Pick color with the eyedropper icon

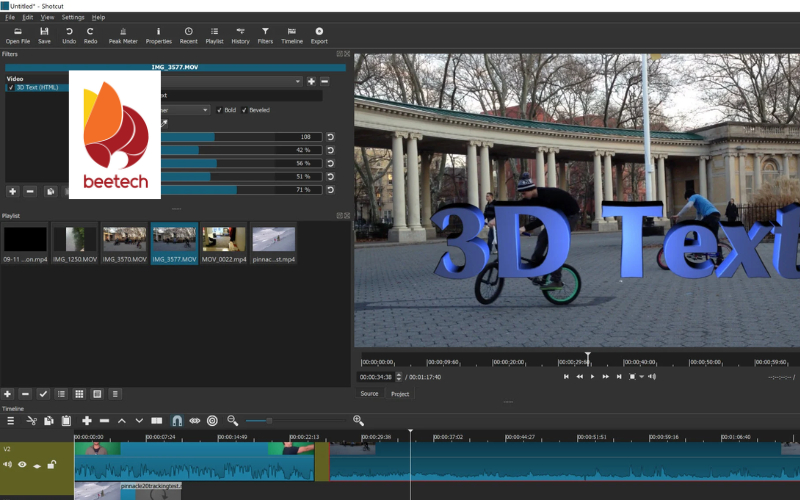click(164, 123)
